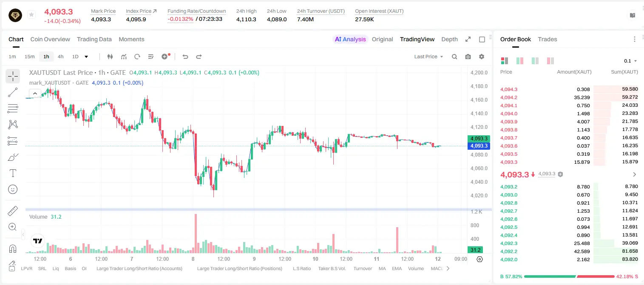This screenshot has height=285, width=644.
Task: Toggle the magnet snap mode
Action: coord(13,248)
